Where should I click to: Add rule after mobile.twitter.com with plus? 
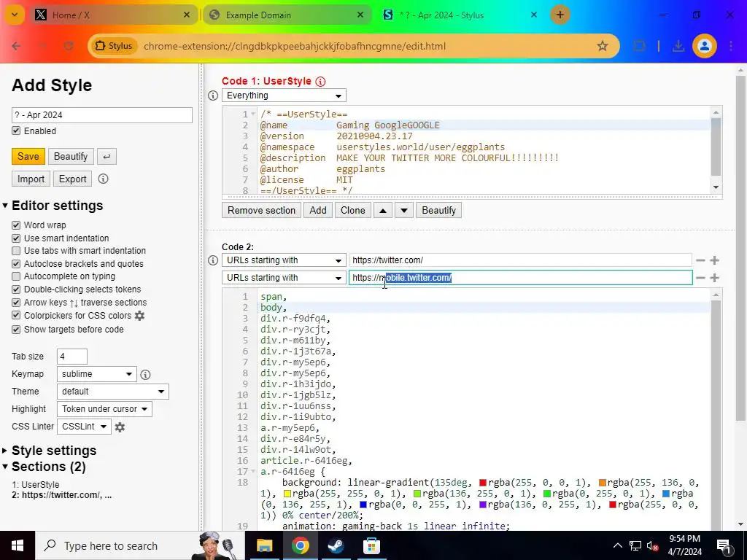[714, 278]
